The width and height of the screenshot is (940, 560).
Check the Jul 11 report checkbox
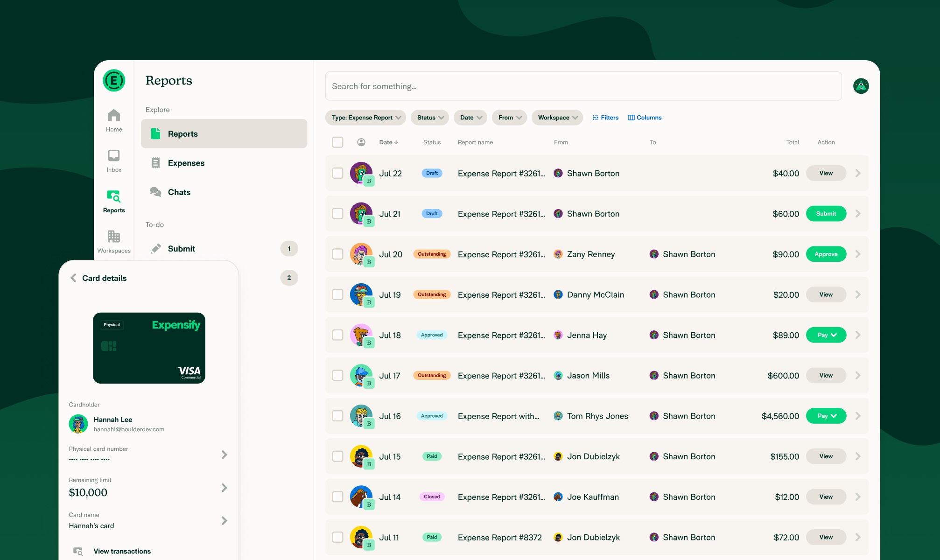[337, 538]
